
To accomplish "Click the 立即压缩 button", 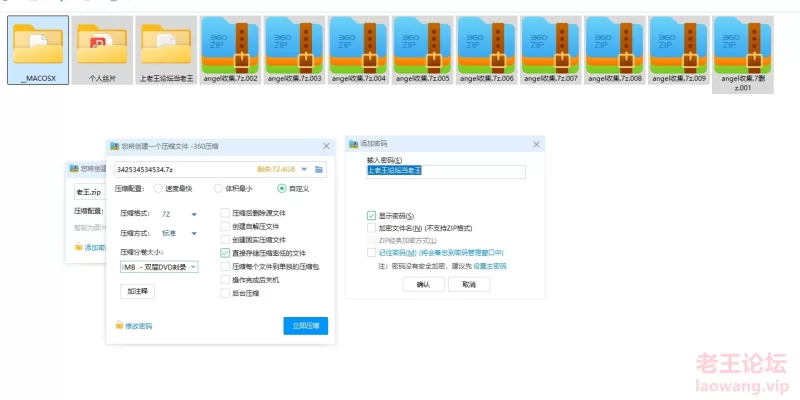I will (306, 326).
